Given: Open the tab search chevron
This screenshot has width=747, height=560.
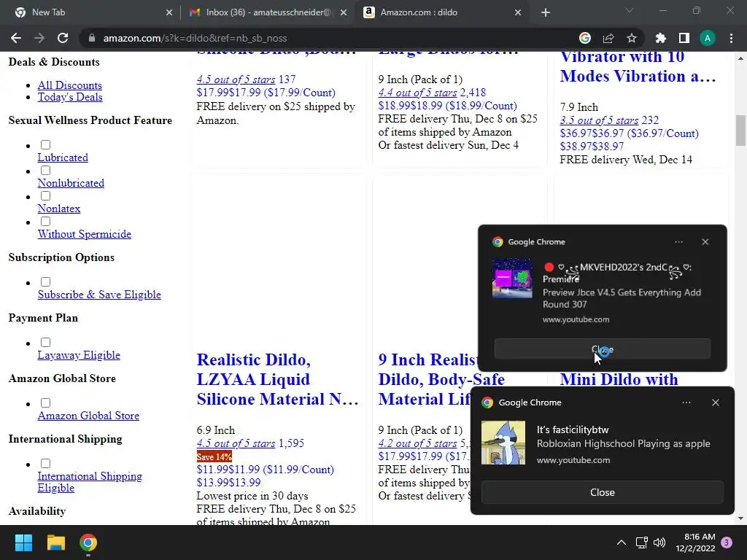Looking at the screenshot, I should pos(630,10).
